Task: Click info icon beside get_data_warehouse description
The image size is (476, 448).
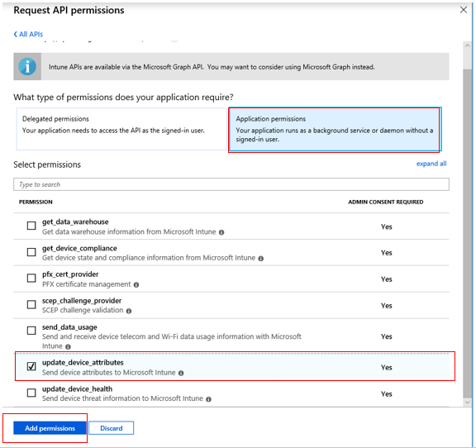Action: [x=221, y=232]
